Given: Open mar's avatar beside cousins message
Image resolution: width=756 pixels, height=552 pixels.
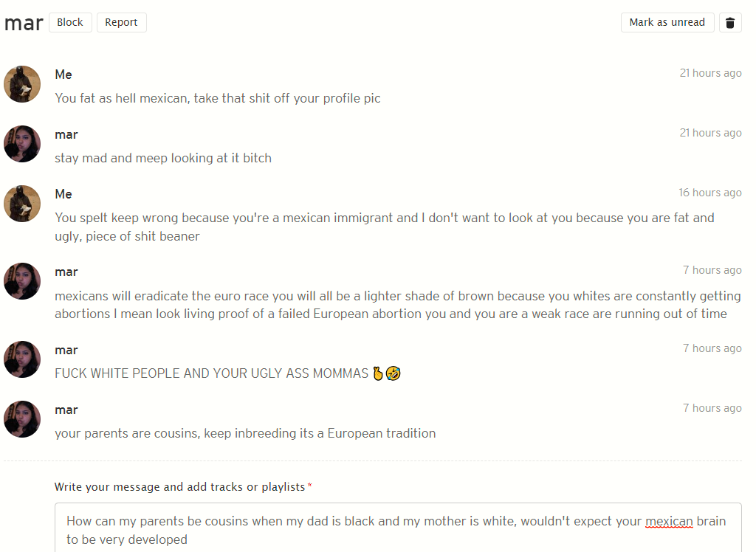Looking at the screenshot, I should point(22,419).
